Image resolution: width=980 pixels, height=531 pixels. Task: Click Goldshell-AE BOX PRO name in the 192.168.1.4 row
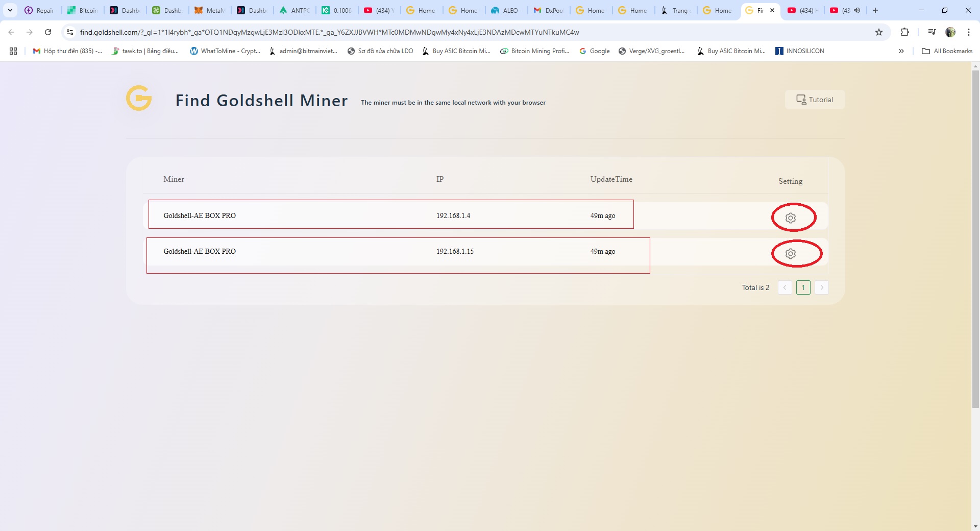pyautogui.click(x=200, y=215)
